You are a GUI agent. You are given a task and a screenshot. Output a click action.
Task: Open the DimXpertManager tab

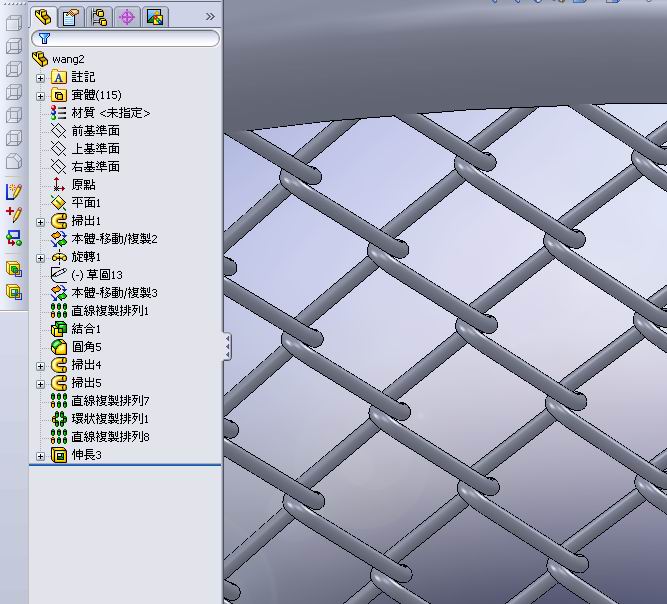coord(127,17)
